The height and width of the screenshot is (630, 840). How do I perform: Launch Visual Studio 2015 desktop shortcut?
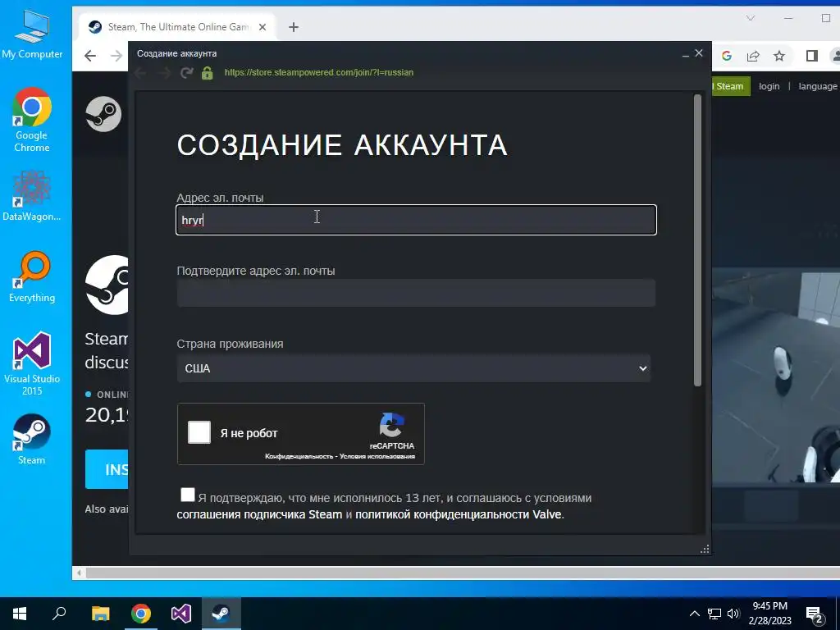32,363
